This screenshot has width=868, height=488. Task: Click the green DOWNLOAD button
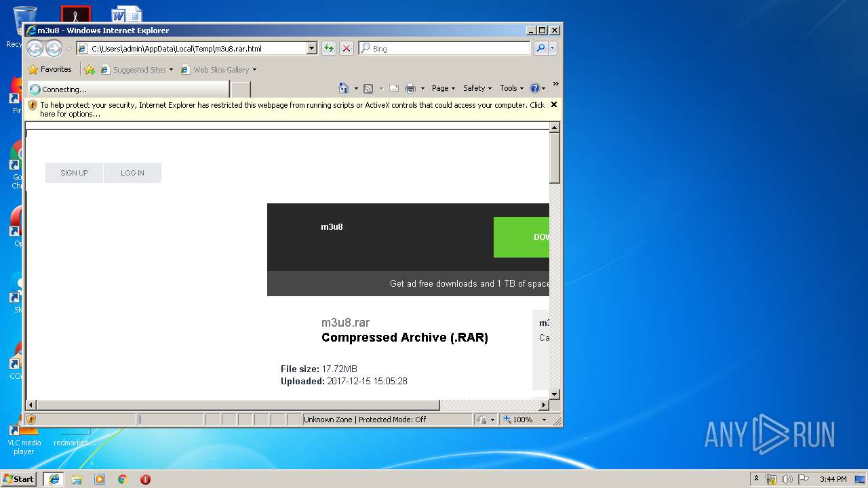(521, 237)
